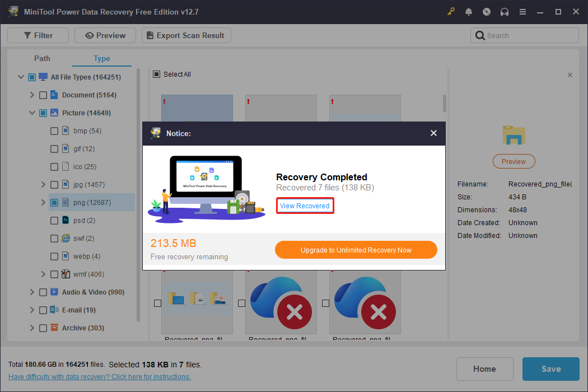Collapse the Picture (14649) tree node
588x392 pixels.
32,113
